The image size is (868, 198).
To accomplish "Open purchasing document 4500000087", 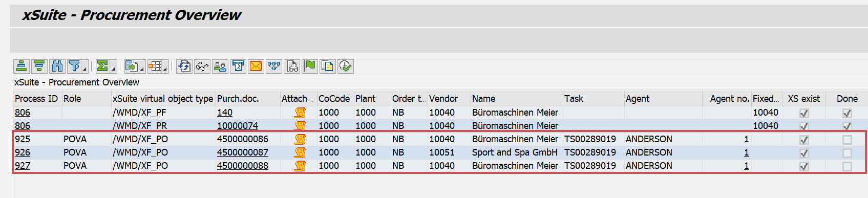I will [x=243, y=152].
